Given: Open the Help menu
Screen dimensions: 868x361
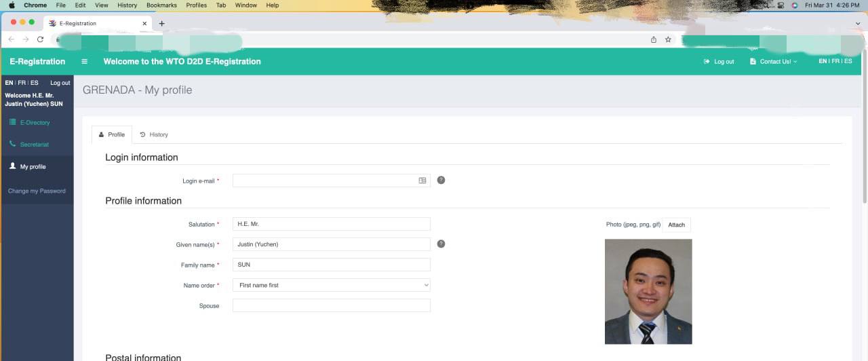Looking at the screenshot, I should pos(272,5).
